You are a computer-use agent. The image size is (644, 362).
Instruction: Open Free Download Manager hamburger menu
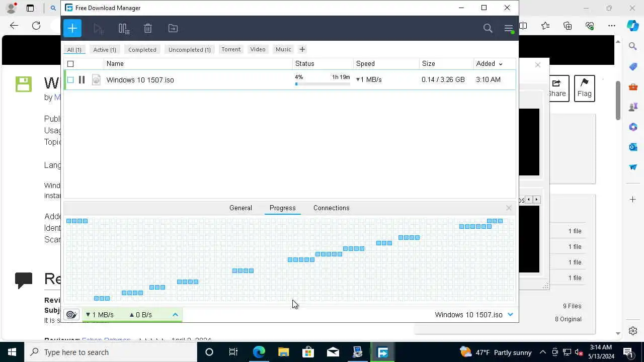tap(509, 29)
